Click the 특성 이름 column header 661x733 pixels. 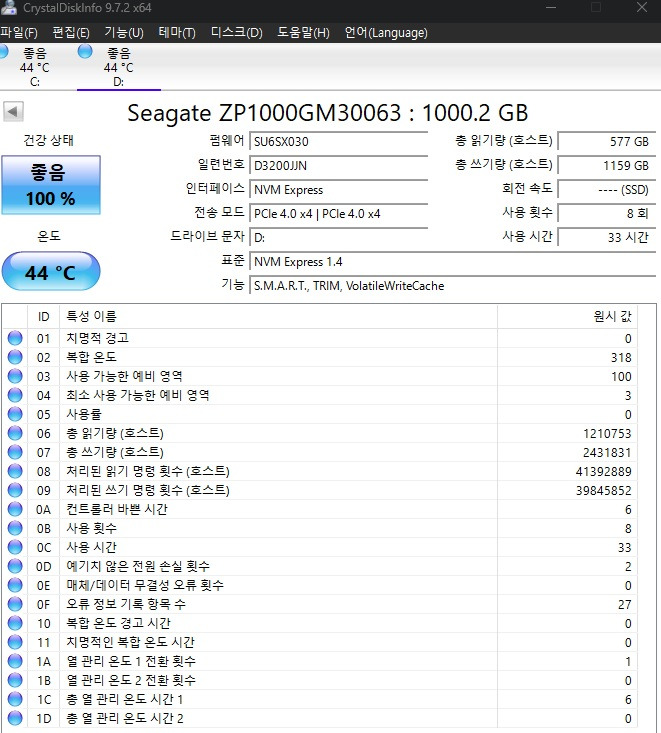pos(278,316)
